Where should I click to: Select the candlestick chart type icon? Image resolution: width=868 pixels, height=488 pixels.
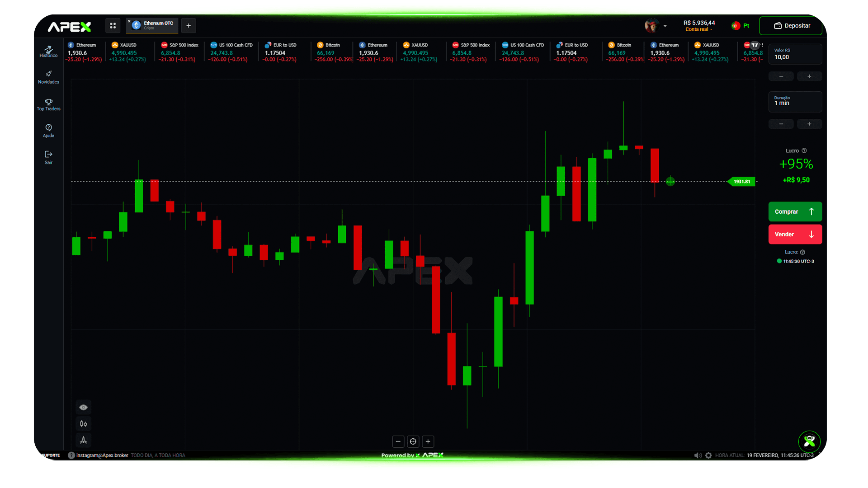[83, 424]
